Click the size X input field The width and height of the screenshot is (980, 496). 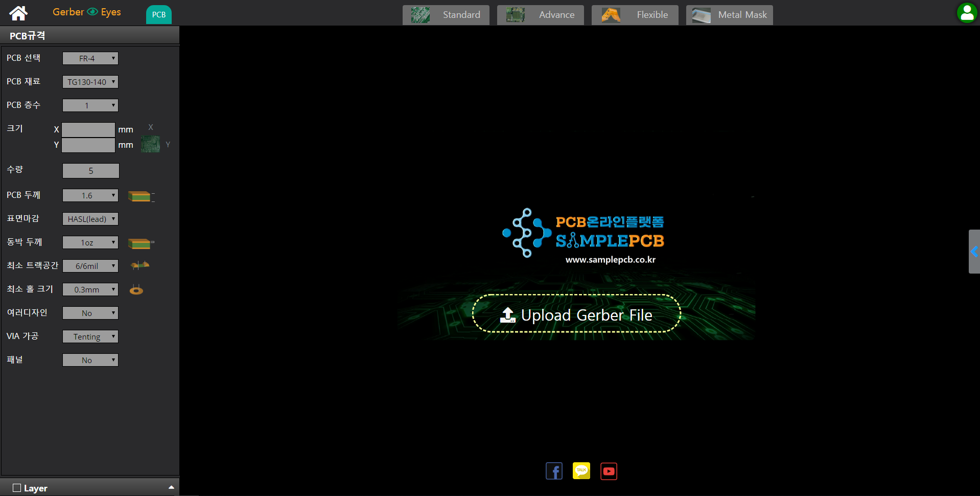point(88,129)
